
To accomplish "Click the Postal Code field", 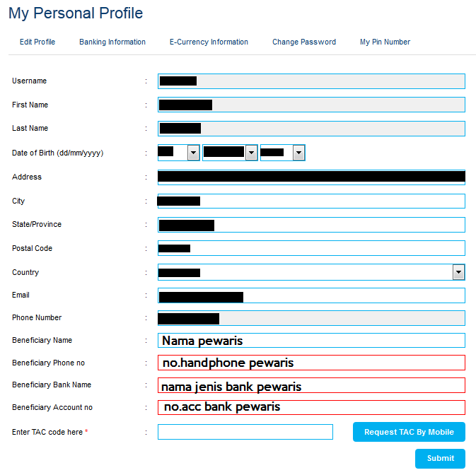I will (311, 248).
